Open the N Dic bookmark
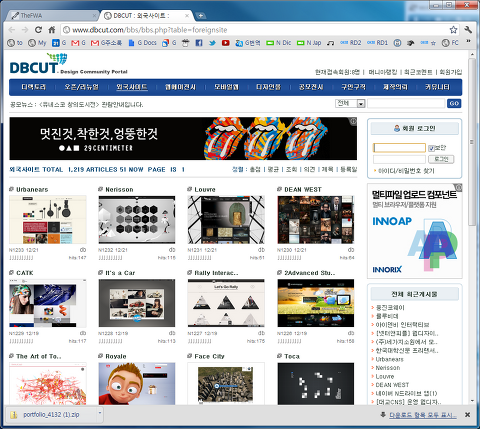 pos(279,43)
